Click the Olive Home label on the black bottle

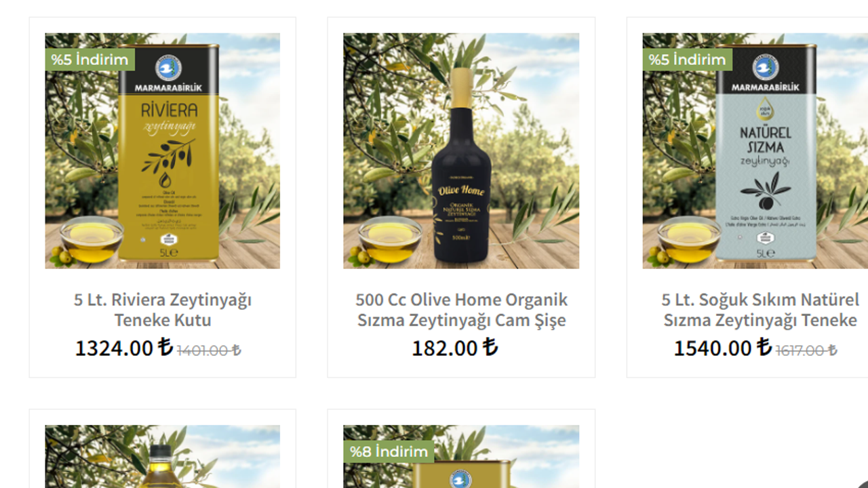tap(461, 191)
